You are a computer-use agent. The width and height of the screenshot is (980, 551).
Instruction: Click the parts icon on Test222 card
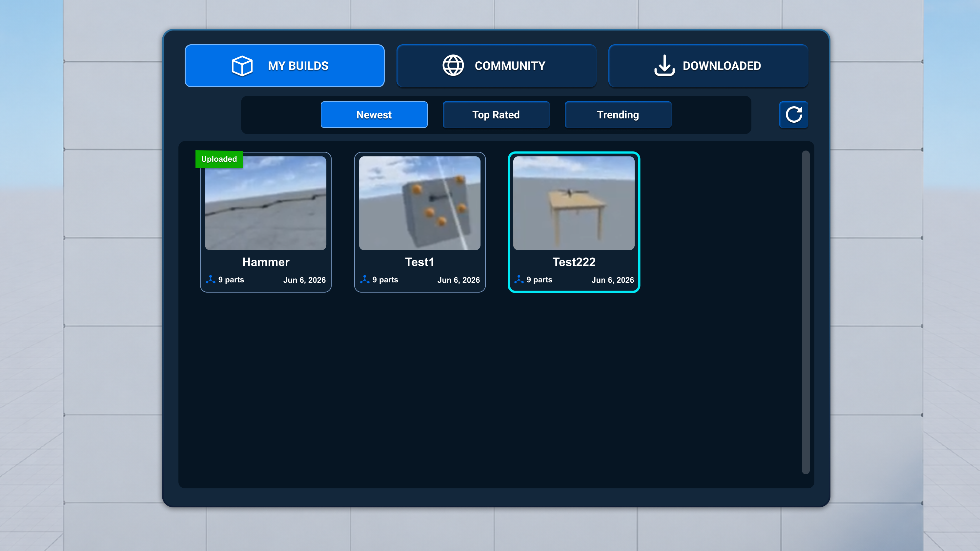519,280
